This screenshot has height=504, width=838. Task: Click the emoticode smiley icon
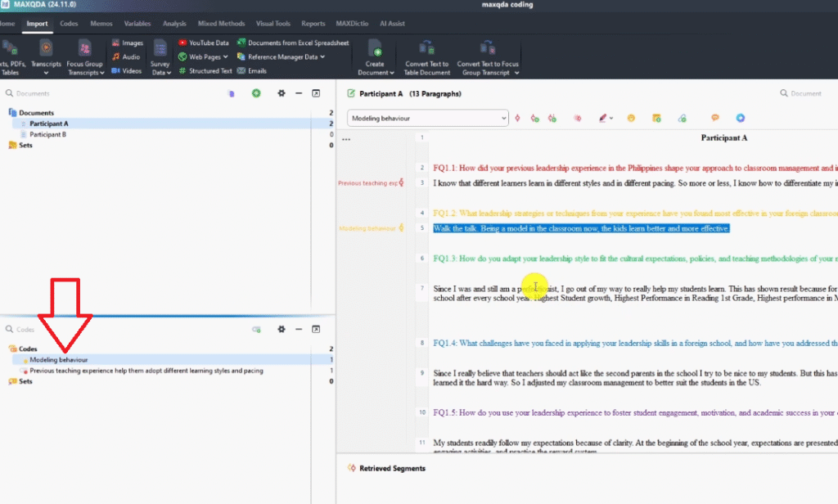[x=631, y=119]
